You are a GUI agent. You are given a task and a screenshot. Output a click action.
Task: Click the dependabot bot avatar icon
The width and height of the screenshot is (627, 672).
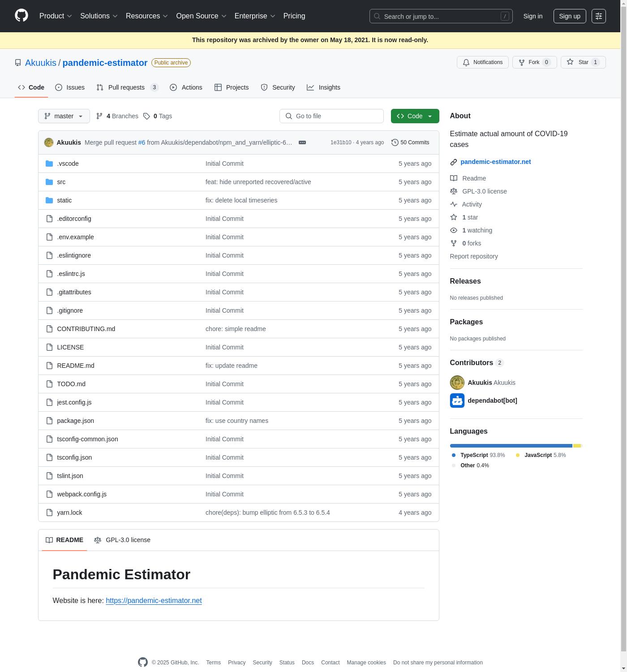click(x=457, y=401)
